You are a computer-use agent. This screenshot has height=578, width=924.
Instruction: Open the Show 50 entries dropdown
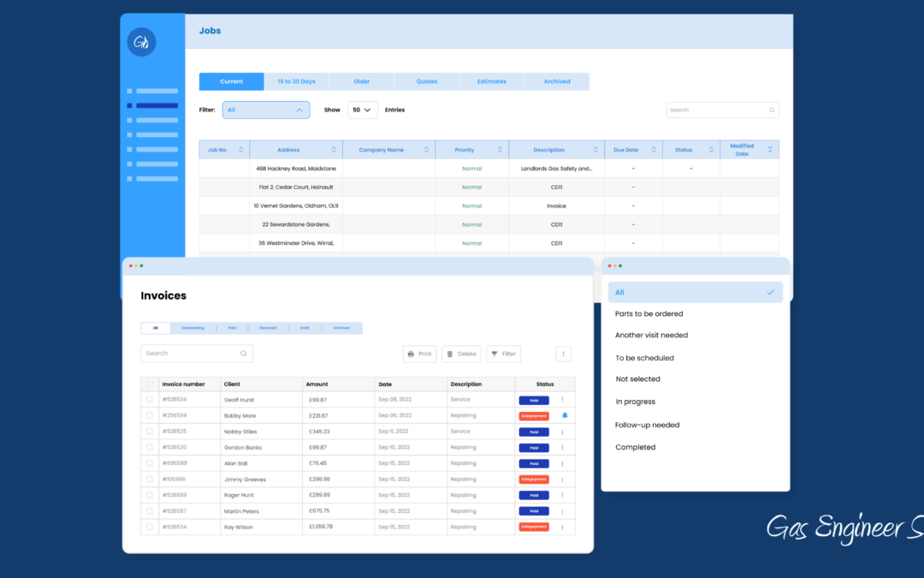(362, 110)
